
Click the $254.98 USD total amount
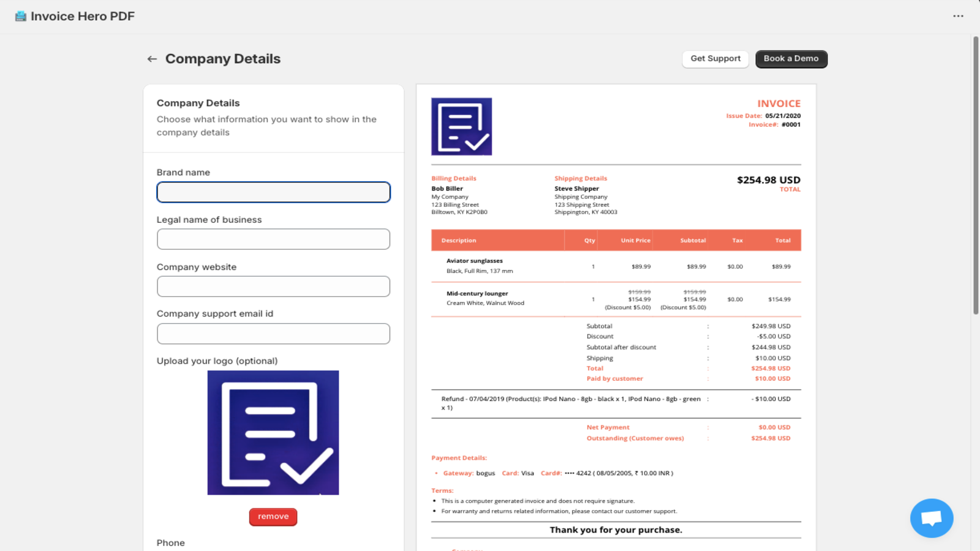click(769, 180)
